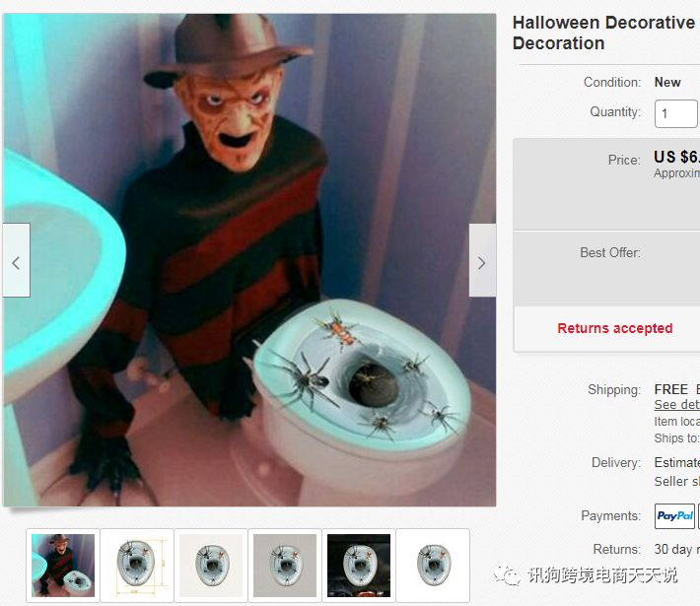Viewport: 700px width, 606px height.
Task: Select the third toilet sticker thumbnail
Action: [211, 566]
